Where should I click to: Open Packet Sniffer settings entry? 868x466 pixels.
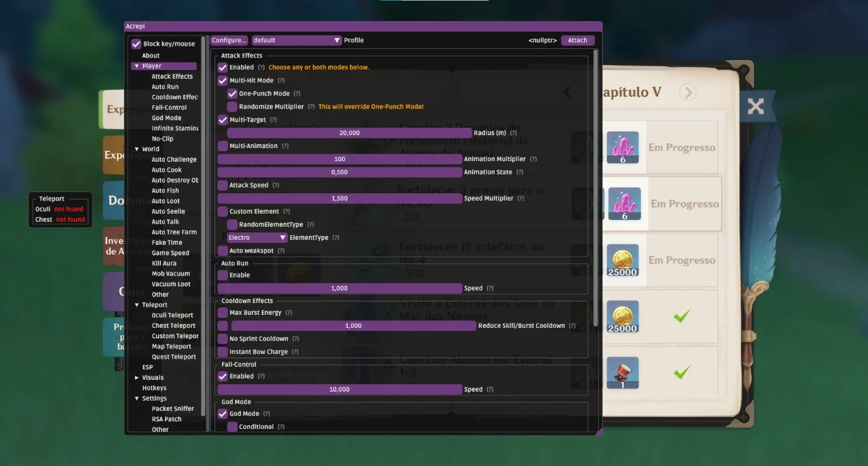tap(173, 409)
